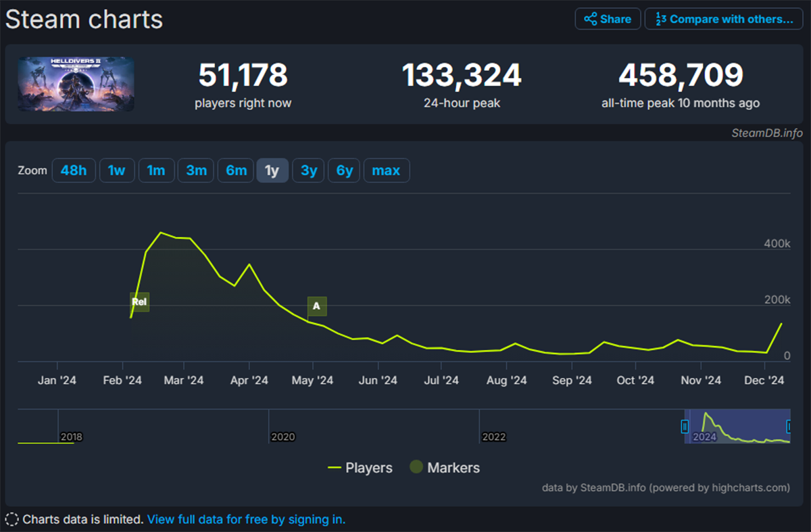Toggle Markers series in legend
The width and height of the screenshot is (811, 532).
click(x=445, y=468)
